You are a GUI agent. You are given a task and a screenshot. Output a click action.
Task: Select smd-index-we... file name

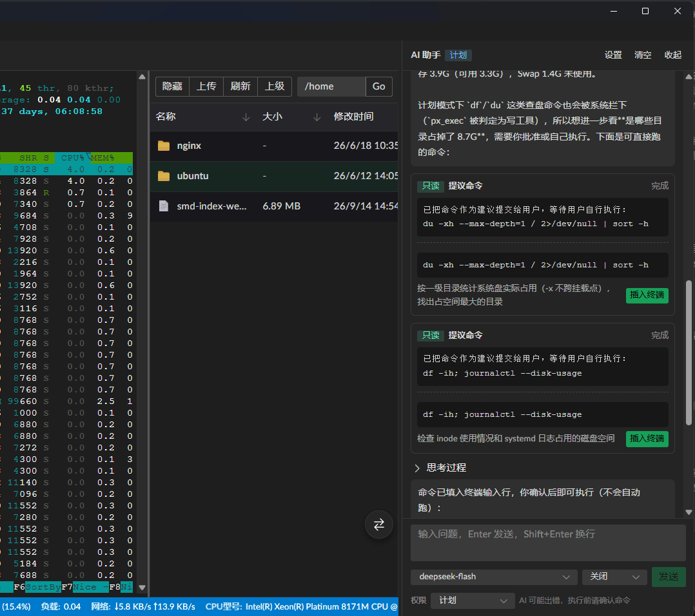(211, 206)
